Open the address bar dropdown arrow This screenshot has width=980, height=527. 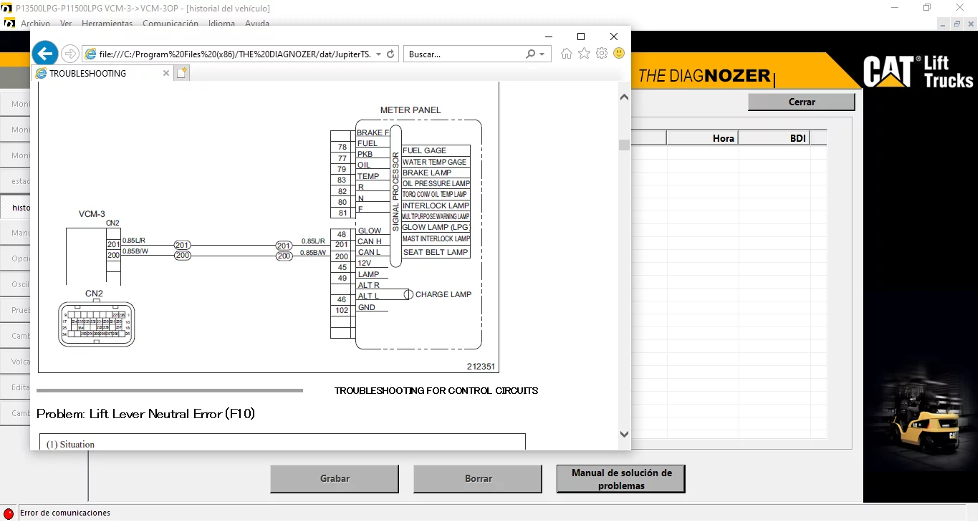coord(380,53)
